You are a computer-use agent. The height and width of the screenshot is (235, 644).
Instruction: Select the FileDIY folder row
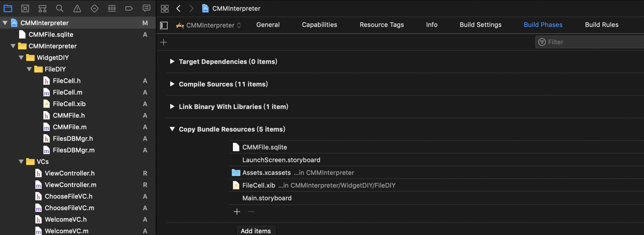78,69
